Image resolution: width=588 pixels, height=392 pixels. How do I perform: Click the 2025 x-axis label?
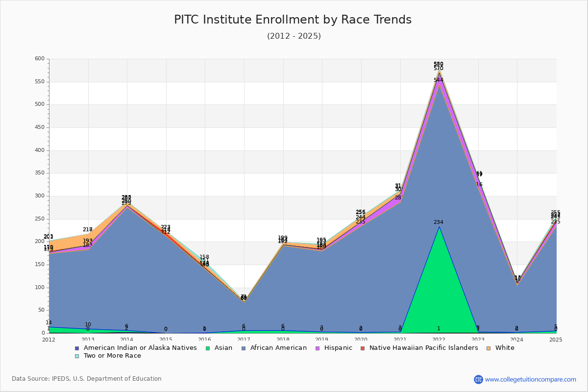[556, 339]
